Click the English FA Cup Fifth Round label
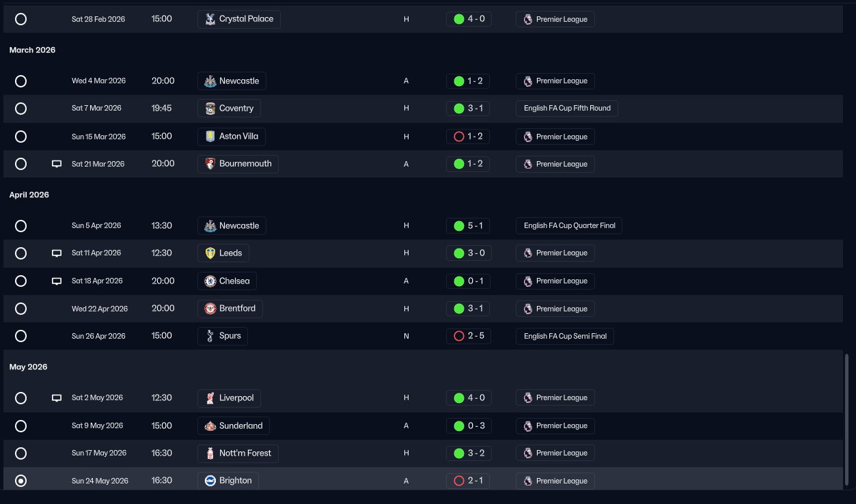This screenshot has width=856, height=504. pos(566,109)
